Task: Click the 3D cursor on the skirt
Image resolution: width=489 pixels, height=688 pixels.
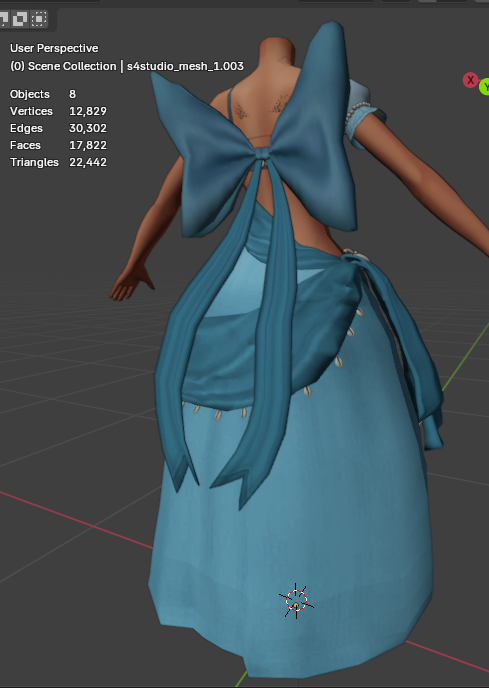Action: pos(296,601)
